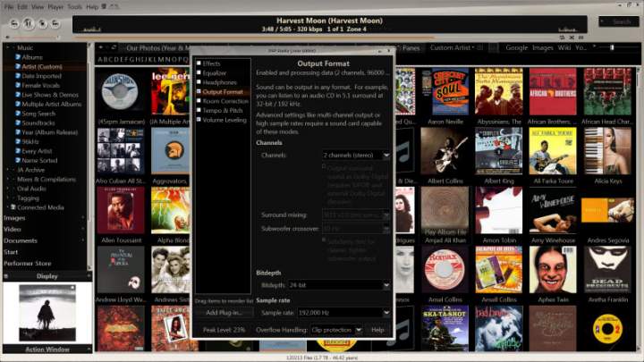Open the Help menu

[x=92, y=6]
